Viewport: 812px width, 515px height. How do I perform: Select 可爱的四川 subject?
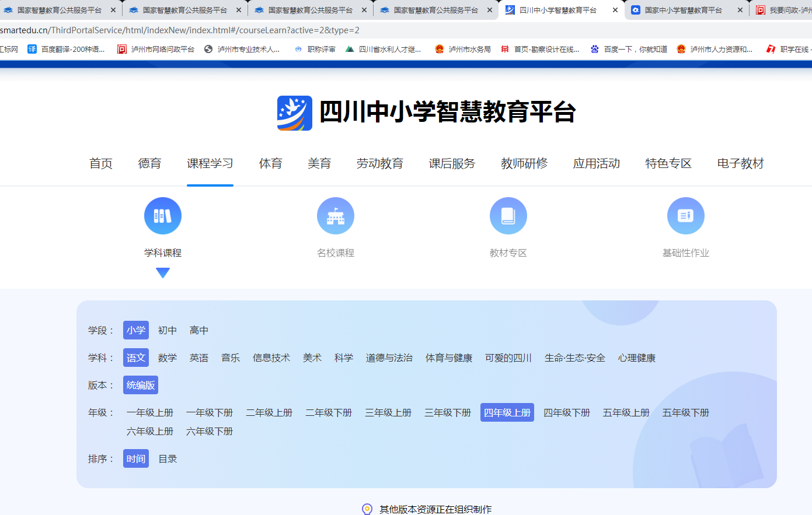coord(508,358)
